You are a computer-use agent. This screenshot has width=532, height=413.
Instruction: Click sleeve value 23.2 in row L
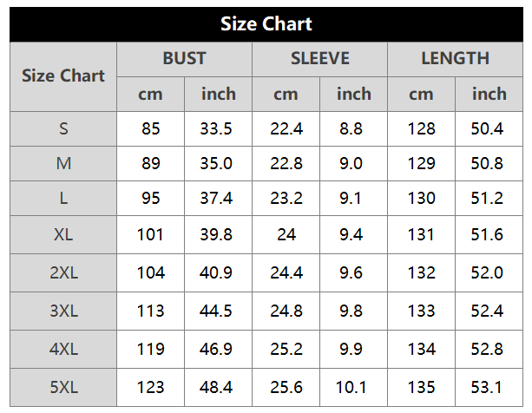tap(286, 198)
